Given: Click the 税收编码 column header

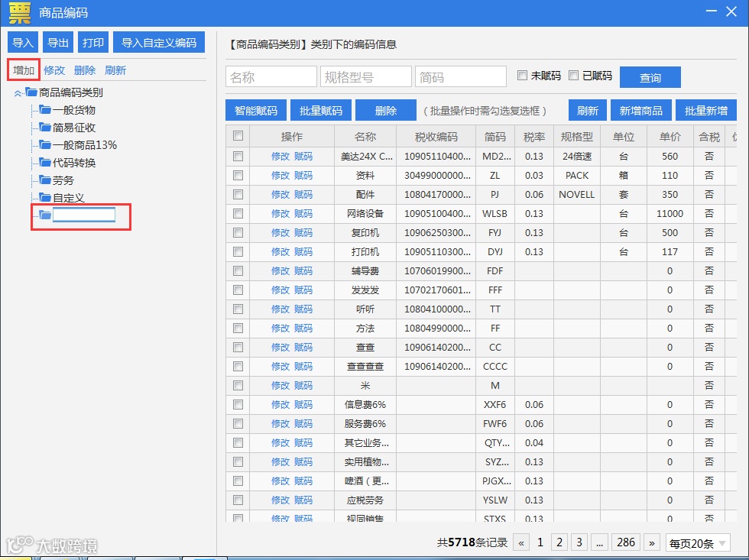Looking at the screenshot, I should pyautogui.click(x=436, y=137).
